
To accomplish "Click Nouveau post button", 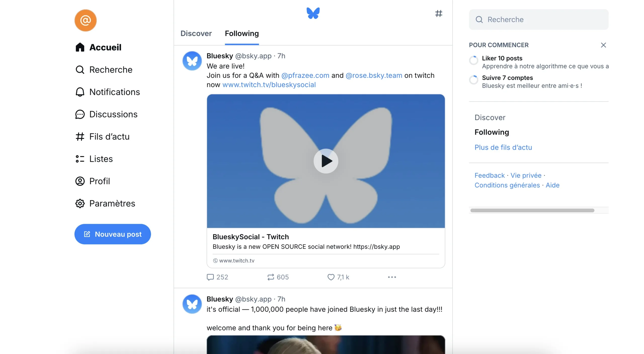I will pos(112,234).
